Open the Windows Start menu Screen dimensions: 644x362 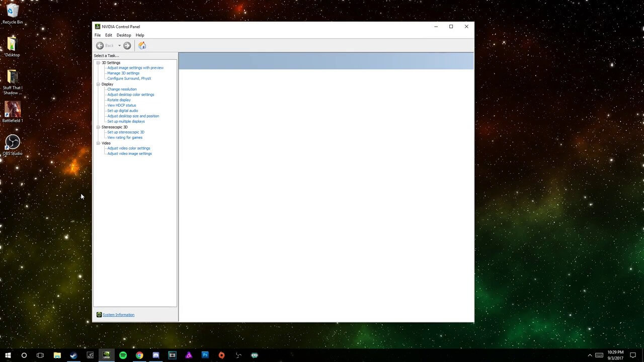tap(8, 355)
